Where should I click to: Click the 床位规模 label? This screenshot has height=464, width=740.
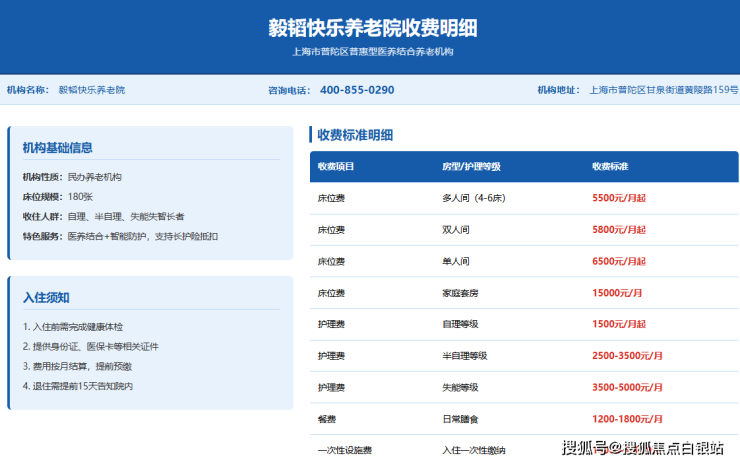click(43, 197)
